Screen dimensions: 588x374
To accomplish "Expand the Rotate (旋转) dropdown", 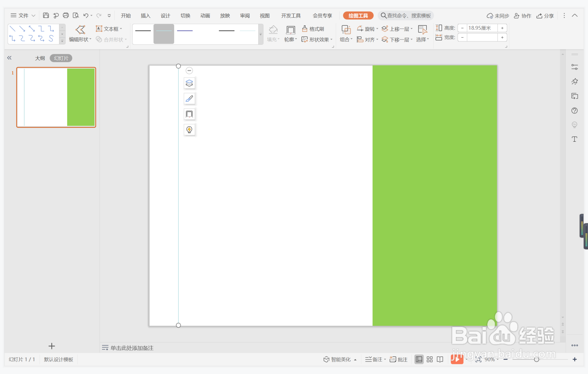I will click(x=370, y=29).
